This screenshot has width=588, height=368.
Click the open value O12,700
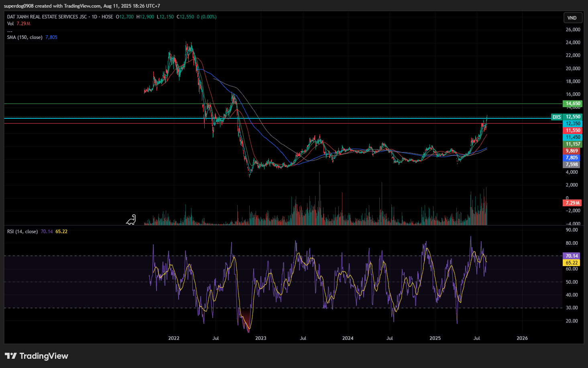click(x=125, y=17)
